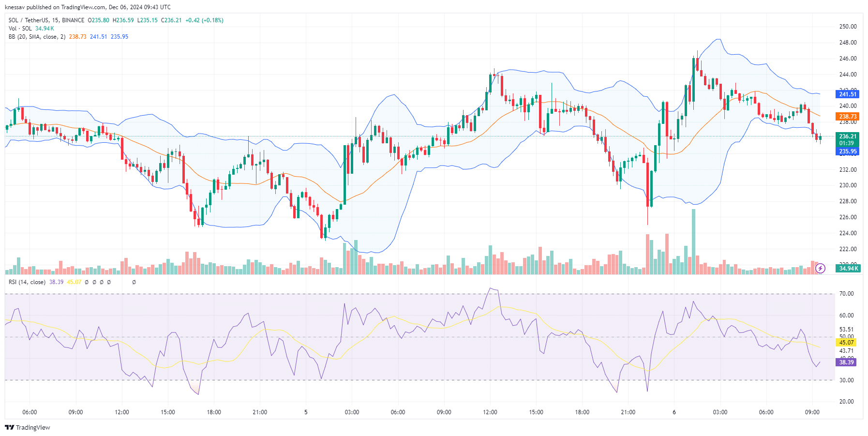Click the 43.71 RSI axis label
Screen dimensions: 868x436
coord(846,351)
